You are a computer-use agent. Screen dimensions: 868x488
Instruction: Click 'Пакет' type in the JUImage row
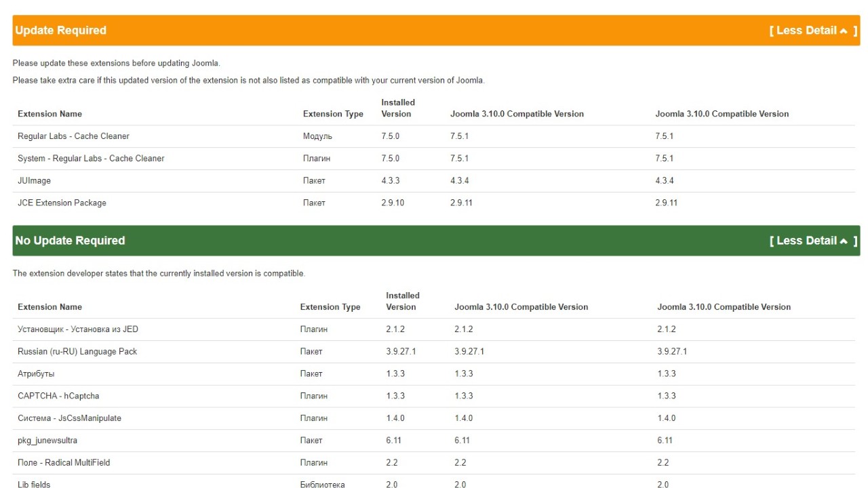tap(314, 181)
